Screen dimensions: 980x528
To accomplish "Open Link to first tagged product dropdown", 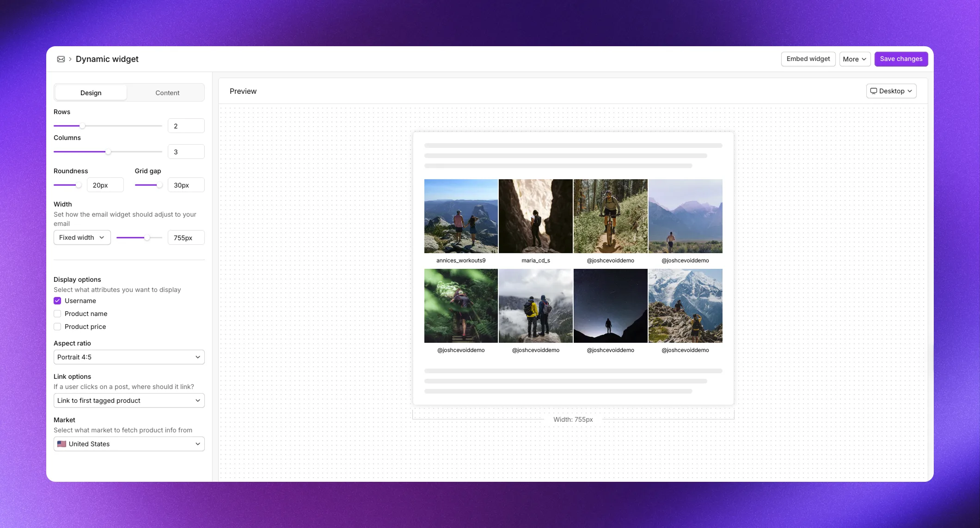I will click(129, 401).
